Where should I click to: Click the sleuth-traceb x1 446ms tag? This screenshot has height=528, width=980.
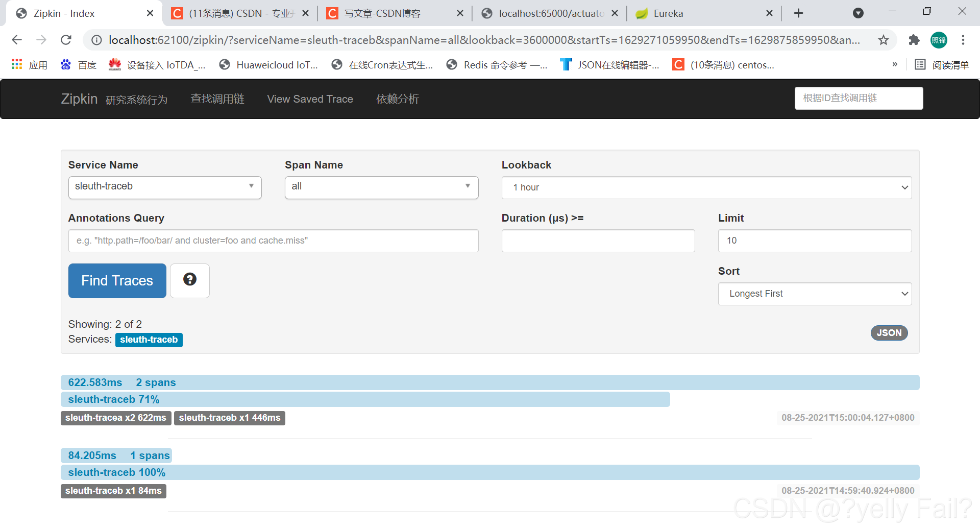click(230, 418)
